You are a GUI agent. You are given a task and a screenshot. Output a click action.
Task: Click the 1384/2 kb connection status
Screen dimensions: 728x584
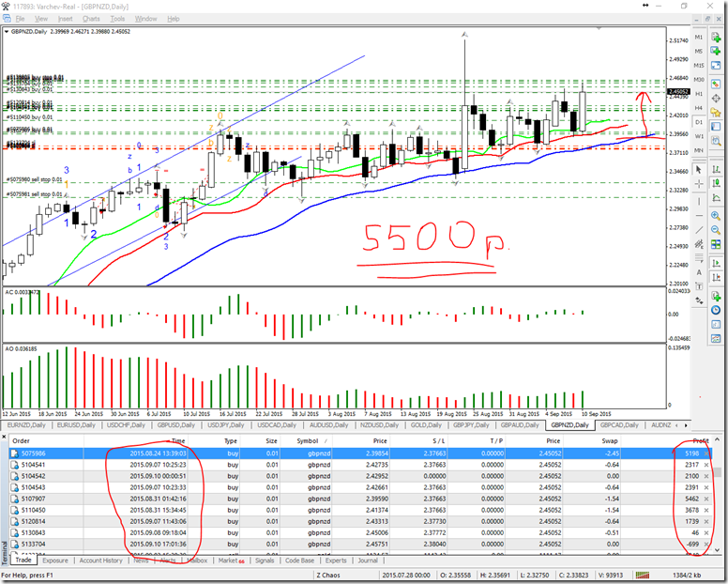[686, 576]
